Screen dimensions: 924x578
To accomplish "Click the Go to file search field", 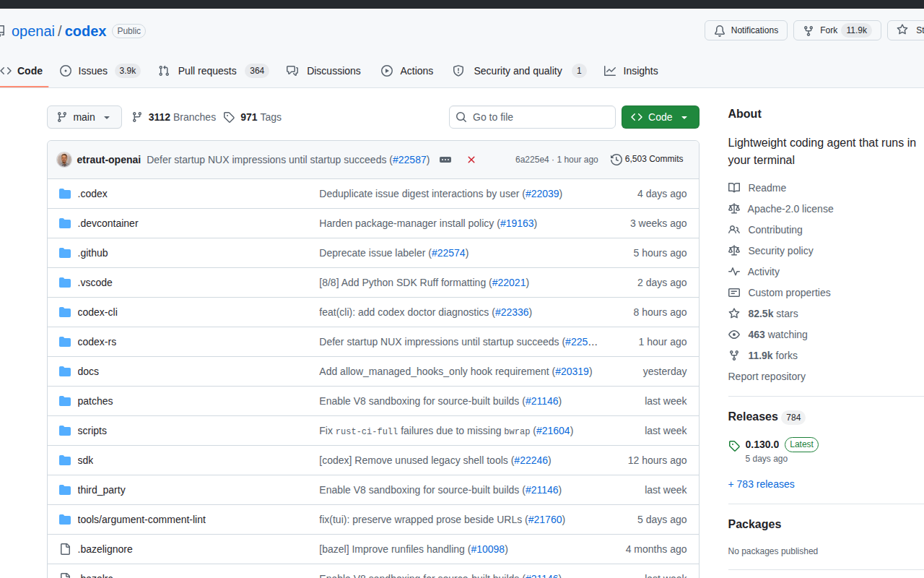I will 532,117.
